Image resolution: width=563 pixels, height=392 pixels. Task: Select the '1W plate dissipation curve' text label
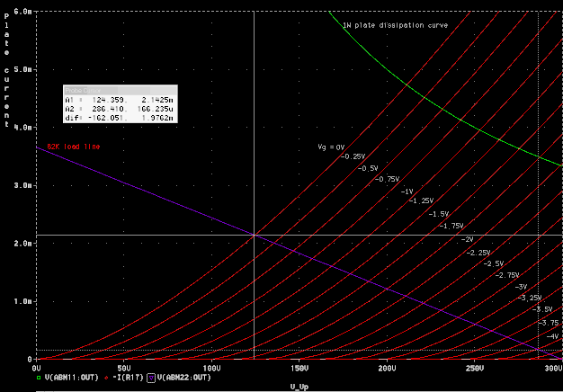(396, 25)
